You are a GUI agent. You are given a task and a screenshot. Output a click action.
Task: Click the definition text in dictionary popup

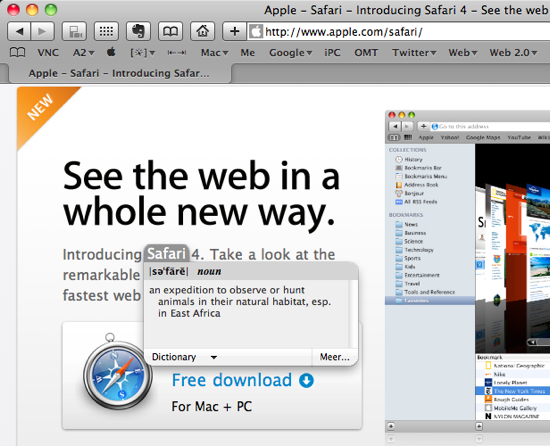click(x=240, y=302)
